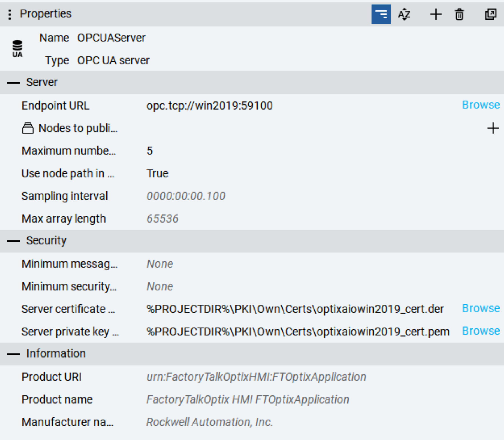Edit the Product name value
Viewport: 504px width, 440px height.
coord(248,399)
